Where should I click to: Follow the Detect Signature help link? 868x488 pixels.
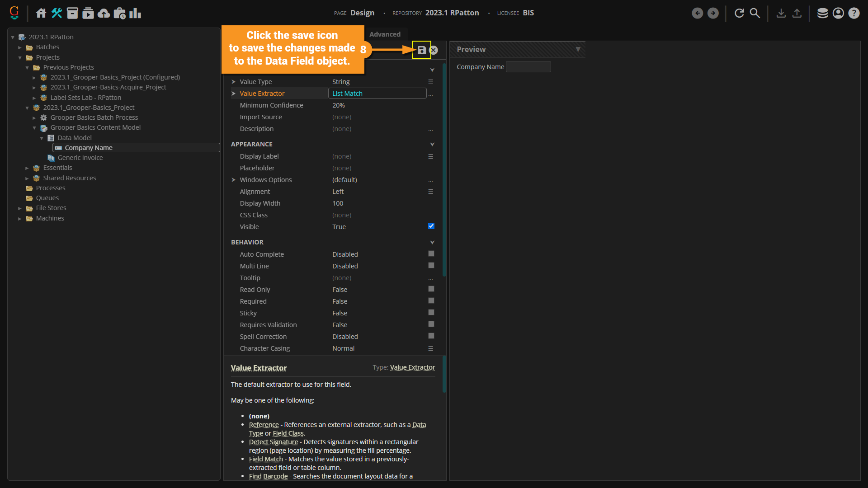[x=273, y=442]
